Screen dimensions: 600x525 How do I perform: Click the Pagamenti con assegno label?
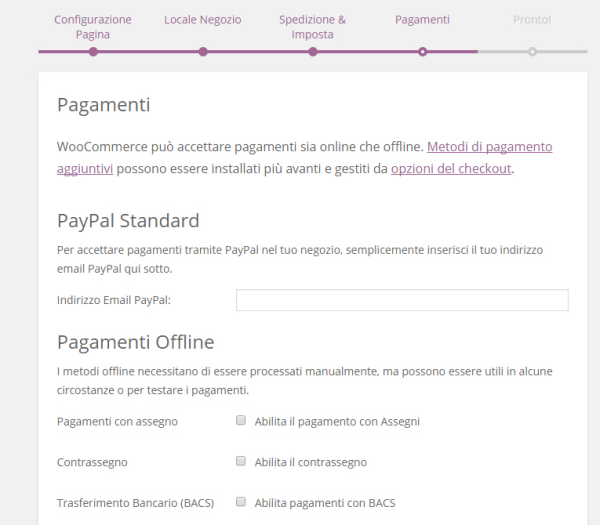pos(117,422)
